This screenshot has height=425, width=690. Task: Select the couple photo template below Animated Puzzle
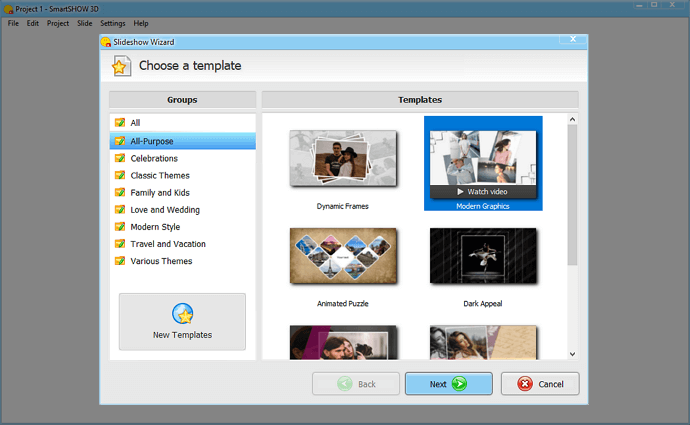coord(343,343)
